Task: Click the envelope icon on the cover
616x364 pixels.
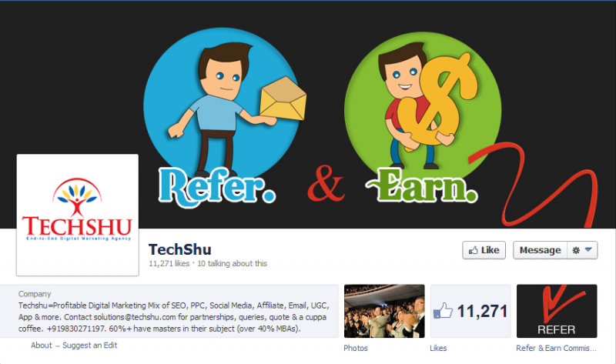Action: (283, 99)
